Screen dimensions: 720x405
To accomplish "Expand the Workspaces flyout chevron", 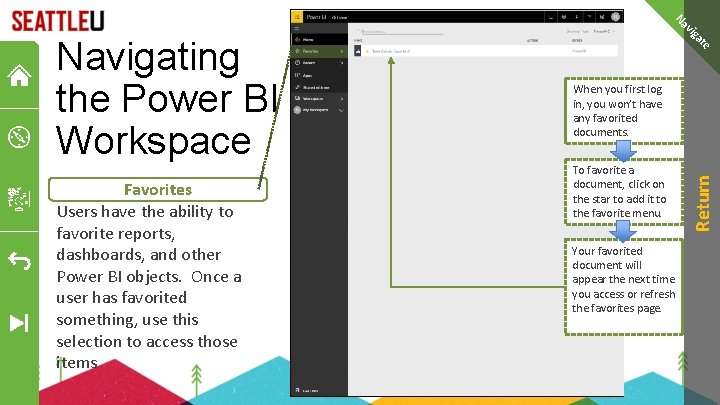I will pyautogui.click(x=342, y=99).
